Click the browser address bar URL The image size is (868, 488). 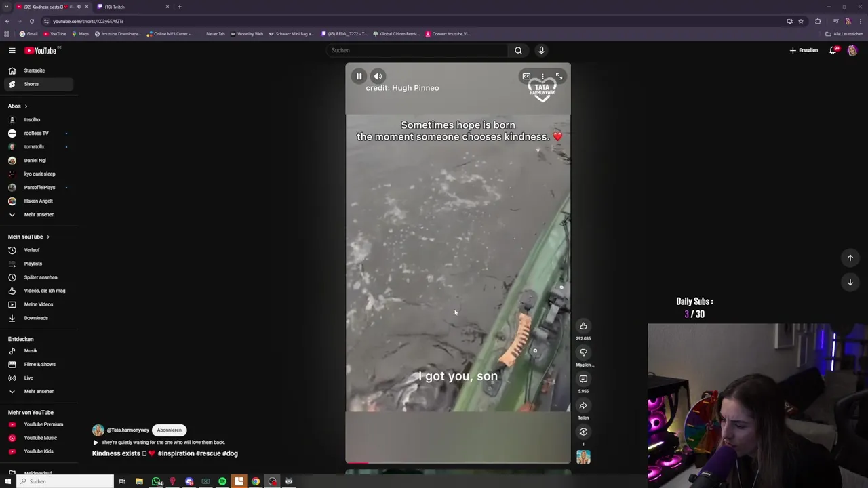click(88, 21)
